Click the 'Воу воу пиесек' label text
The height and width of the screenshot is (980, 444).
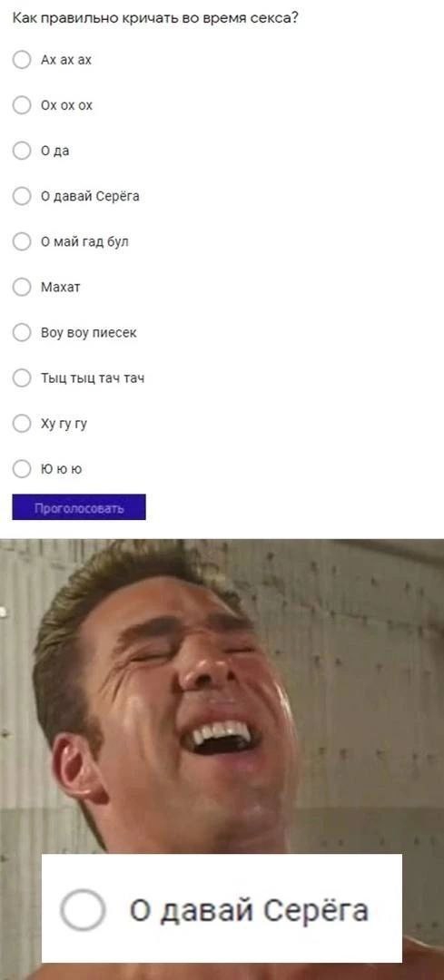point(88,333)
